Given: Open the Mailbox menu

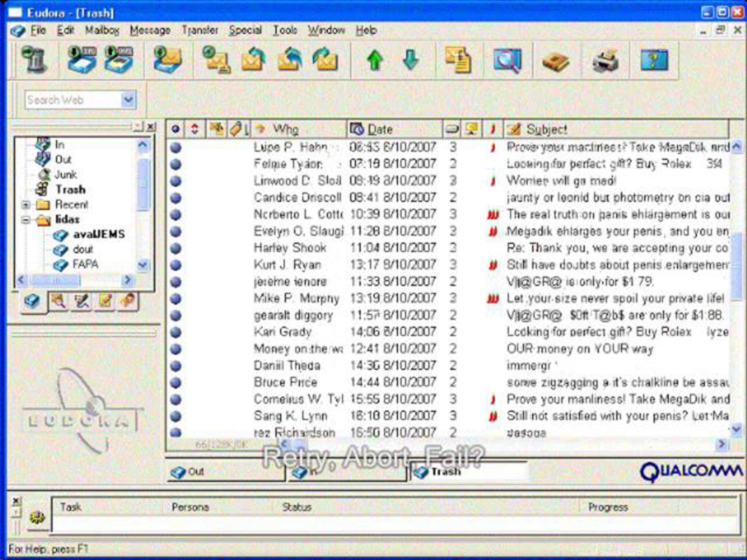Looking at the screenshot, I should (x=102, y=30).
